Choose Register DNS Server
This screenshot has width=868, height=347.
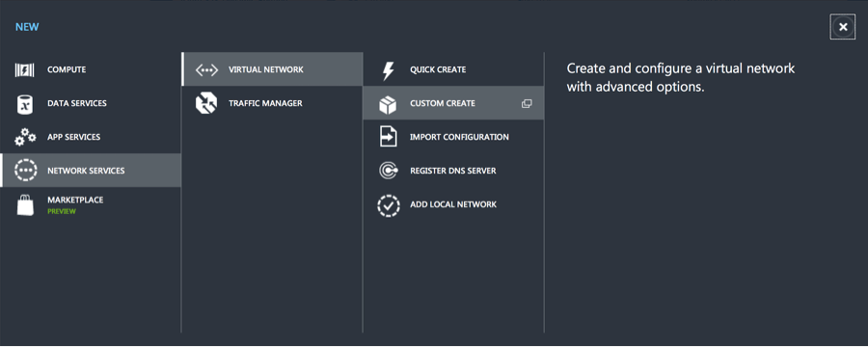pyautogui.click(x=453, y=171)
